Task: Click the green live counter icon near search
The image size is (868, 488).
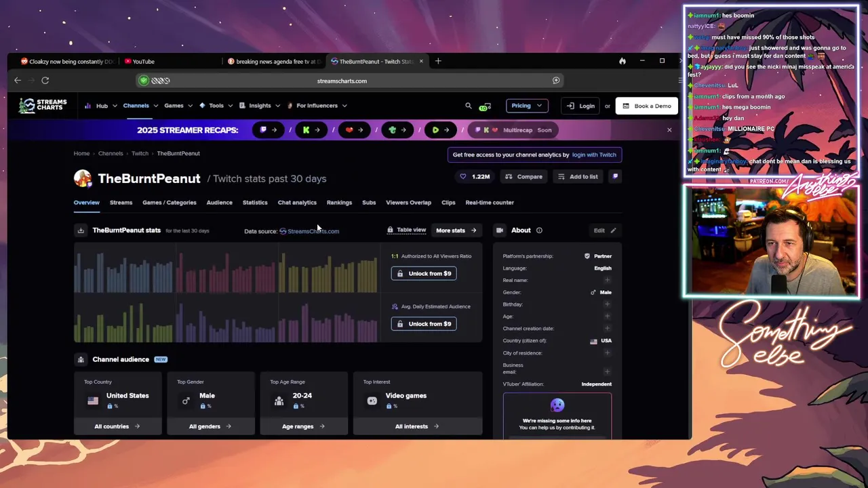Action: [x=484, y=106]
